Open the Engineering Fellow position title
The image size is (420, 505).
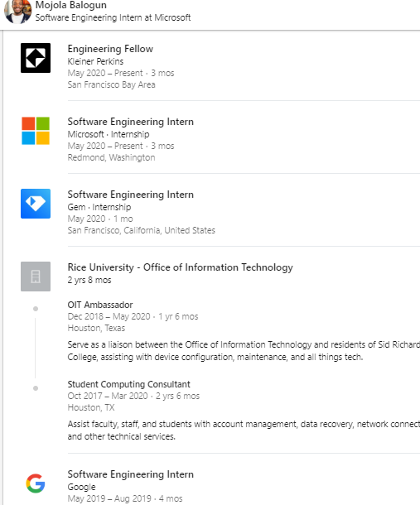[110, 49]
